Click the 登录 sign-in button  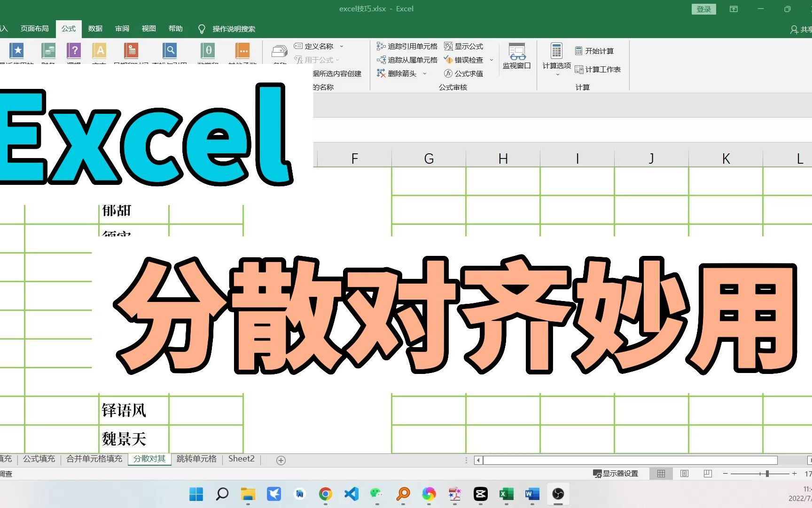tap(704, 9)
